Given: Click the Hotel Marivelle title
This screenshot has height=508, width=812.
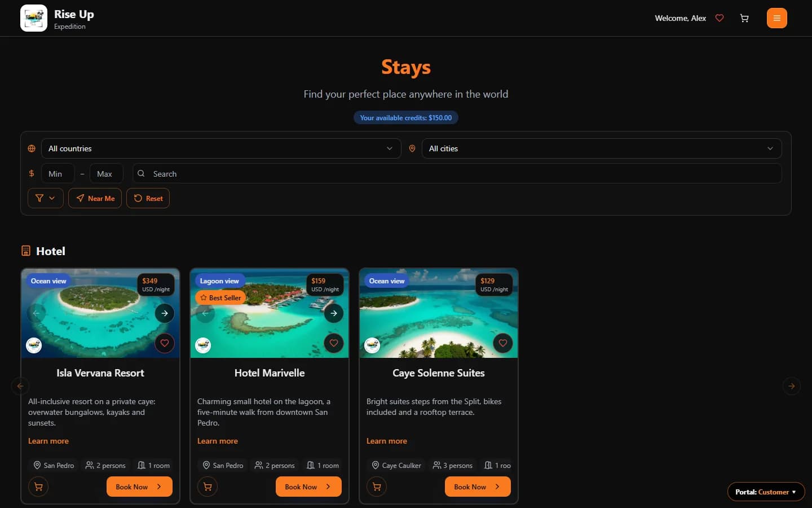Looking at the screenshot, I should click(x=270, y=373).
